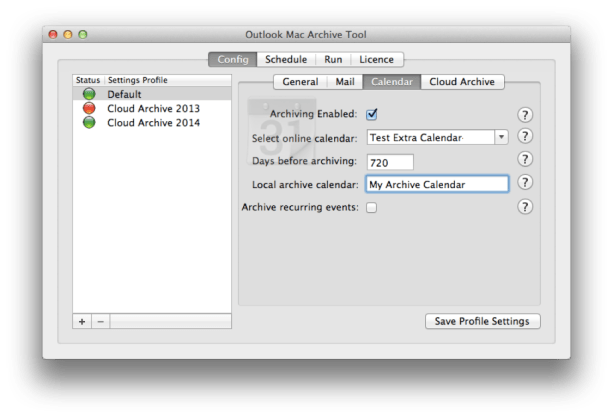The width and height of the screenshot is (613, 418).
Task: Zoom the window with the green button
Action: pyautogui.click(x=82, y=34)
